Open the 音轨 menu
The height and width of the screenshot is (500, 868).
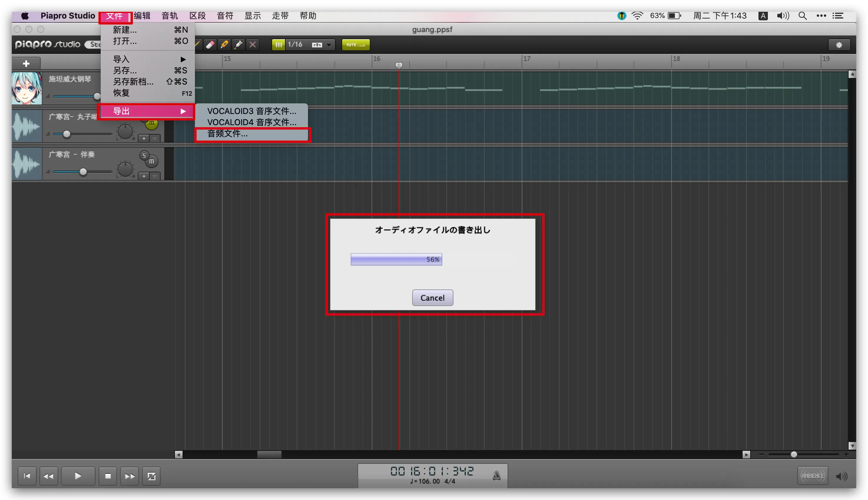[170, 16]
